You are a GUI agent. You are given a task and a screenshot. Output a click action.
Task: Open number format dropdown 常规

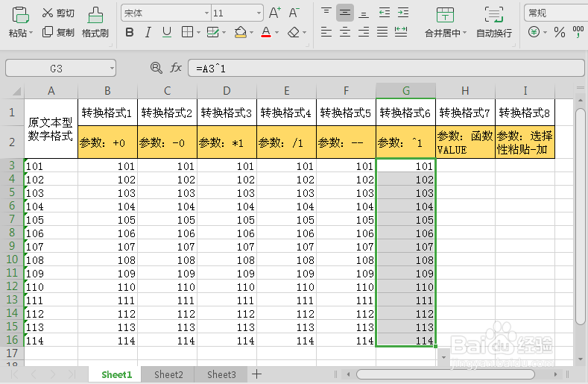pos(556,13)
